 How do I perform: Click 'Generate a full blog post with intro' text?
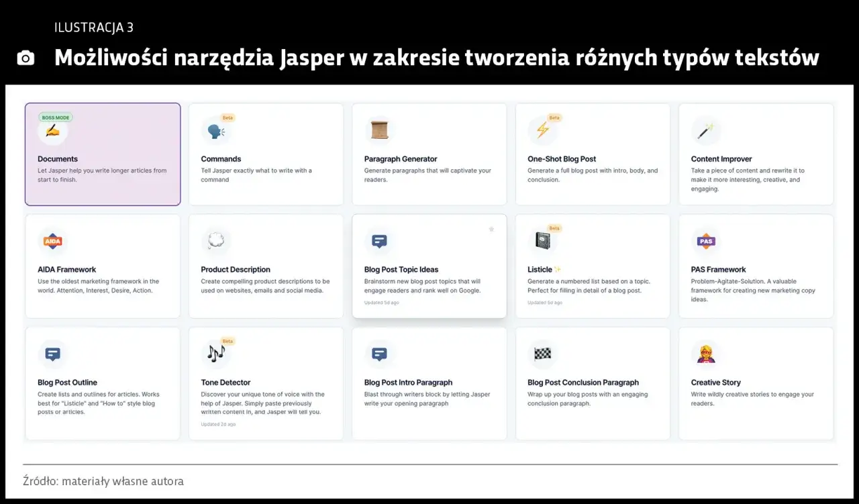click(593, 175)
